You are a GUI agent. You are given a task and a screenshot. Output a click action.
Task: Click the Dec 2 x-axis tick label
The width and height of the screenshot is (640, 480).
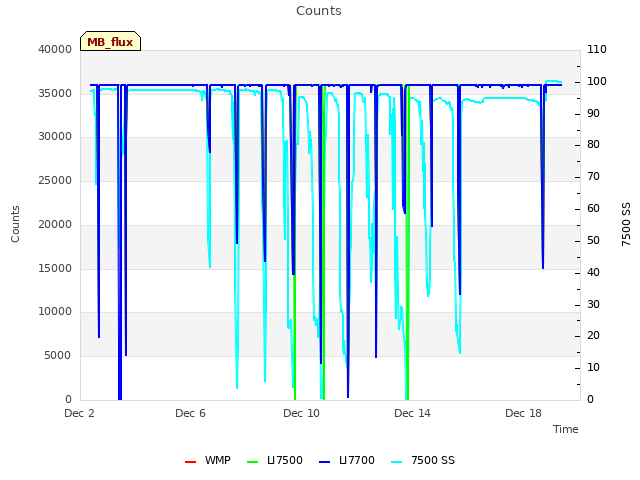tap(79, 413)
